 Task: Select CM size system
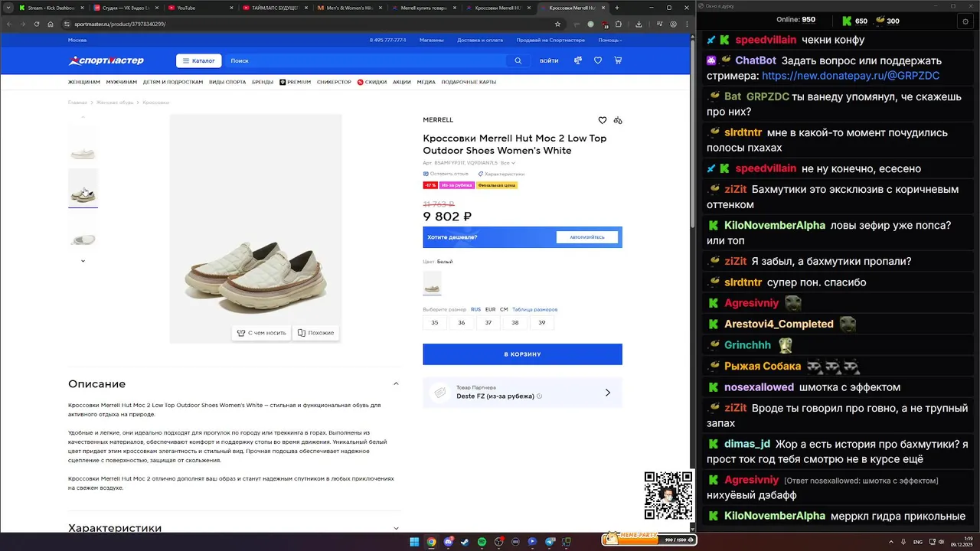coord(504,310)
